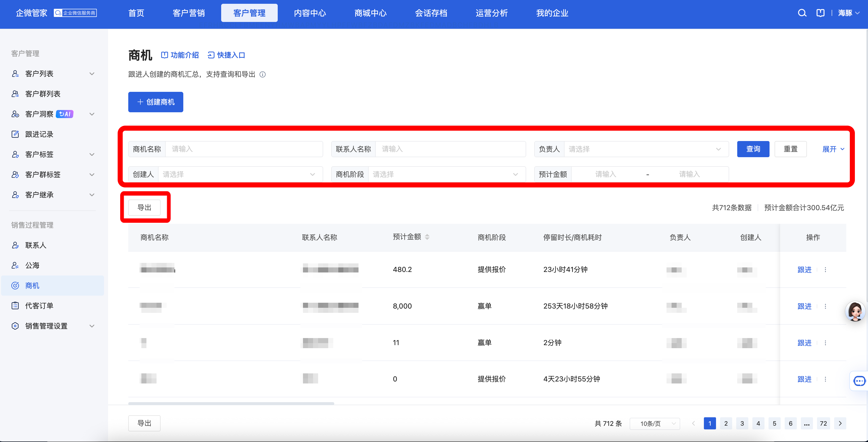
Task: Expand more filters with 展开
Action: point(833,149)
